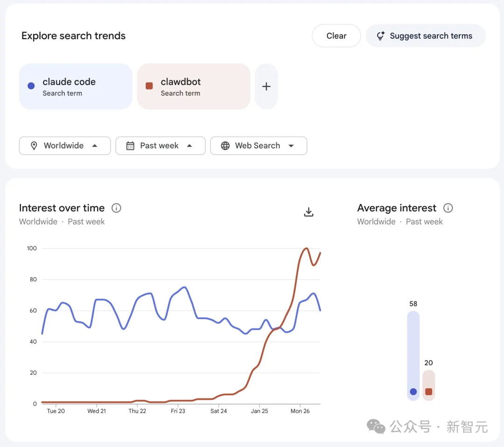Click the calendar icon for Past week
This screenshot has height=447, width=504.
point(130,146)
